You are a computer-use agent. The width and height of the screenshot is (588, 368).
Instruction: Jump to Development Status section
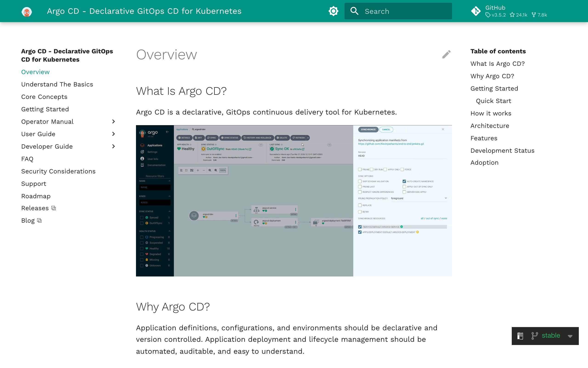pos(502,151)
